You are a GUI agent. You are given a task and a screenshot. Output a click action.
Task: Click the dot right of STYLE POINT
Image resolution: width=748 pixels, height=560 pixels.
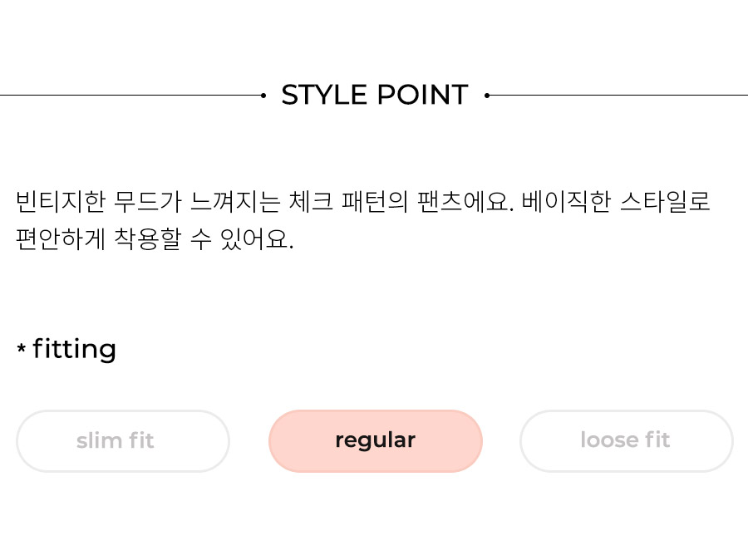(487, 96)
